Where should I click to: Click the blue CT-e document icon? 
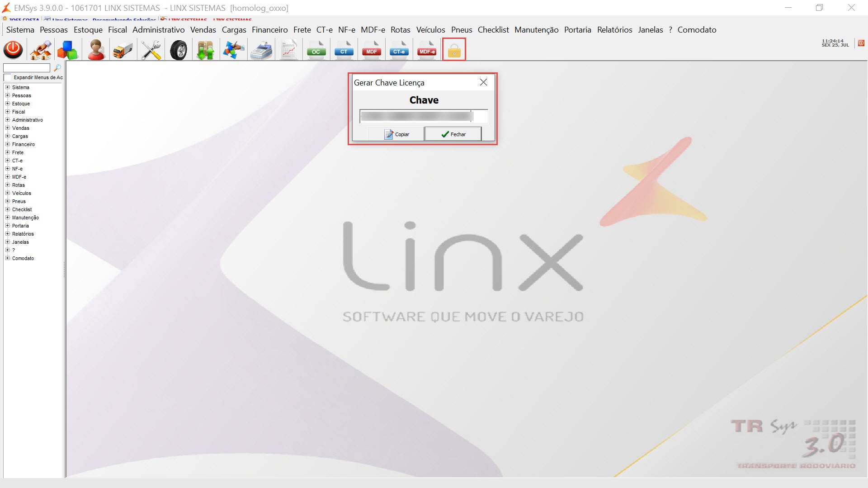click(x=399, y=50)
